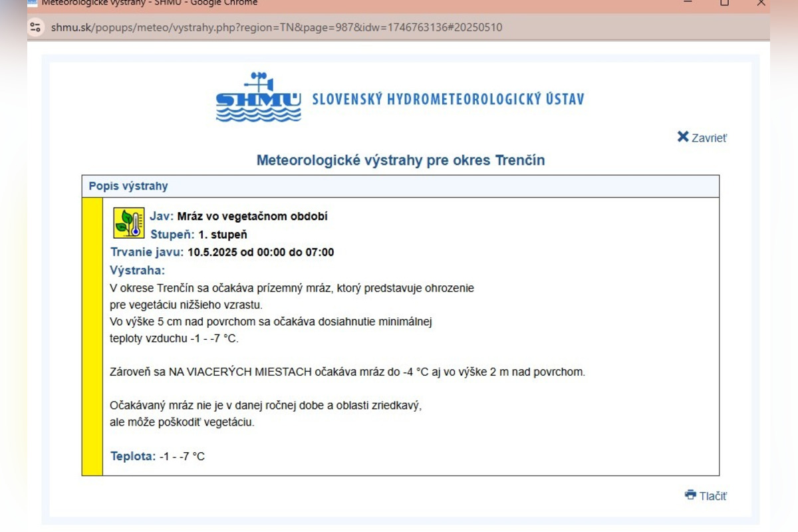This screenshot has width=798, height=532.
Task: Open site information icon in address bar
Action: pos(36,27)
